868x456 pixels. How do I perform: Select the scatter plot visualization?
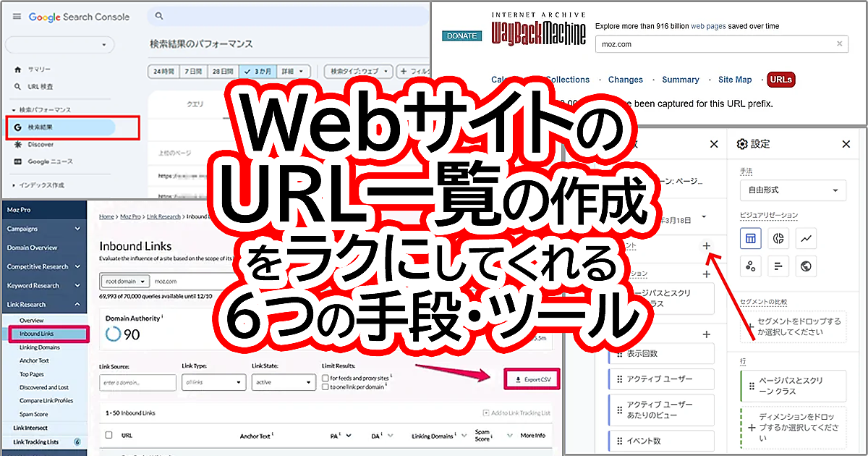tap(751, 266)
